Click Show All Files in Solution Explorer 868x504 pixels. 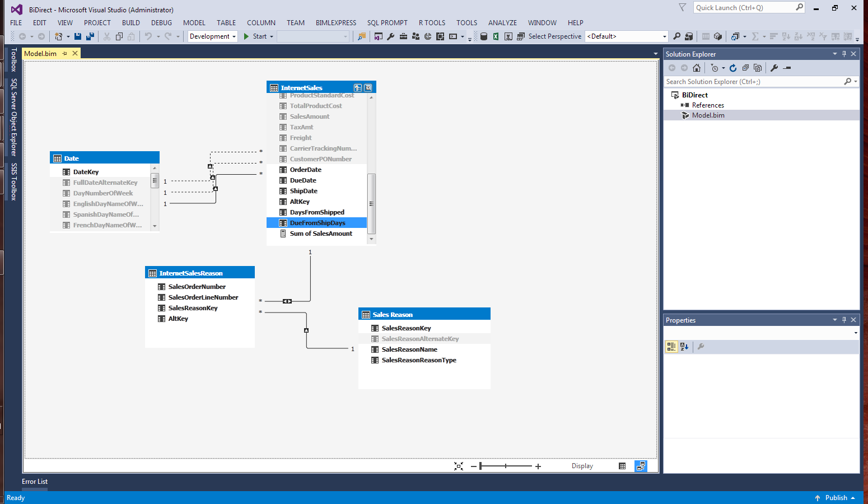point(758,68)
